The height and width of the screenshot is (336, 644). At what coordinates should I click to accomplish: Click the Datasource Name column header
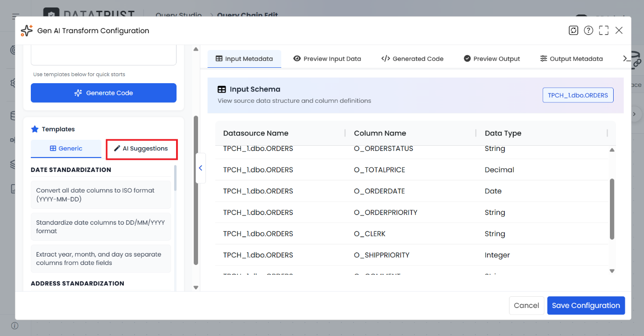(x=256, y=133)
